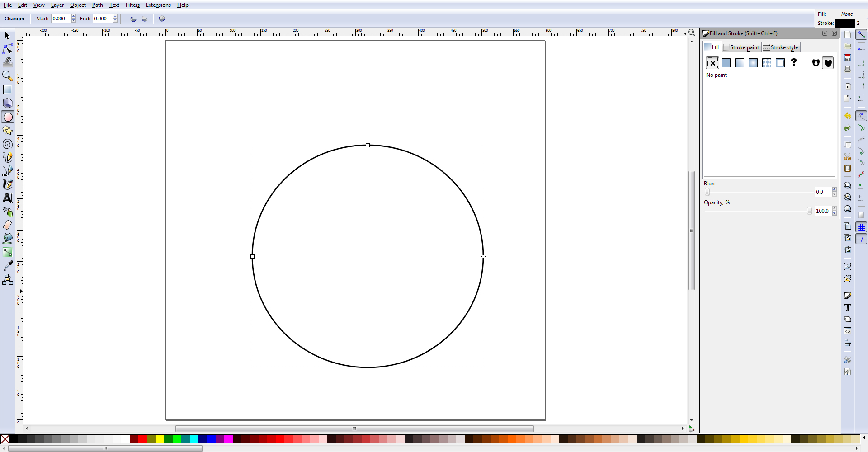Click the End angle input field
Viewport: 868px width, 452px height.
click(x=103, y=19)
